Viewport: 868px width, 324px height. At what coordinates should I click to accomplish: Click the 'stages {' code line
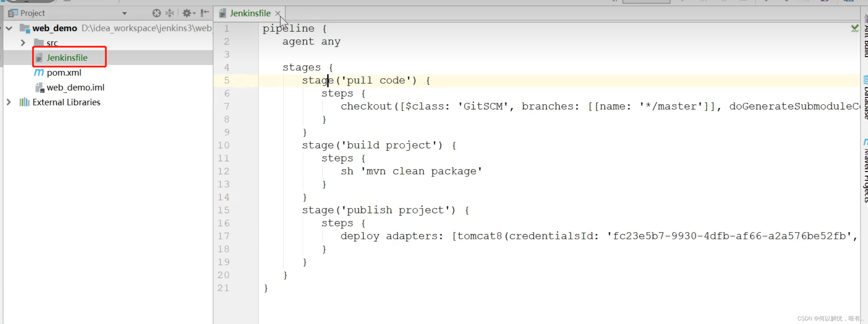tap(308, 67)
